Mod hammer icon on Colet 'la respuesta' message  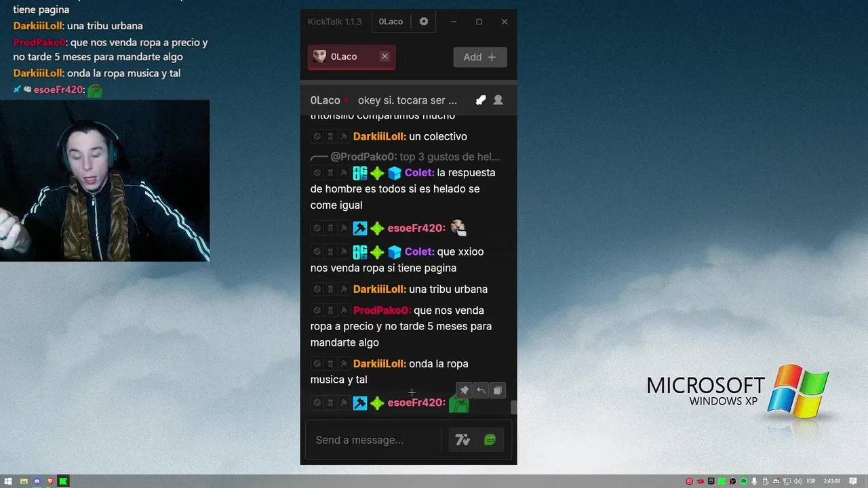click(344, 173)
